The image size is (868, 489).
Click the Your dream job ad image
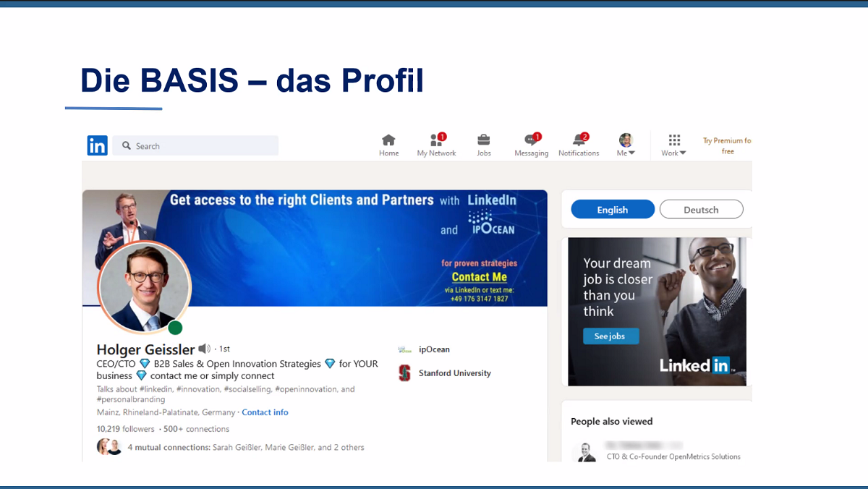657,312
